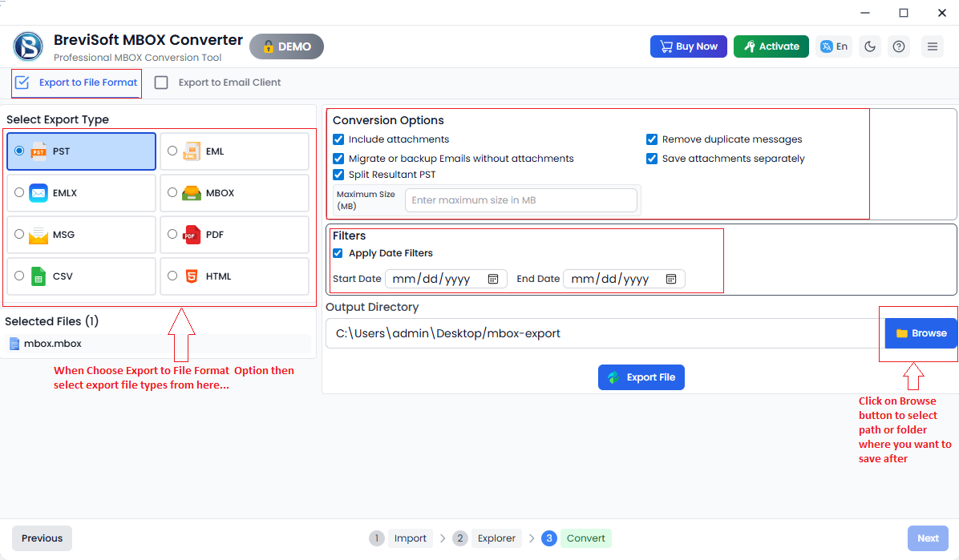Toggle Save attachments separately checkbox

(652, 159)
